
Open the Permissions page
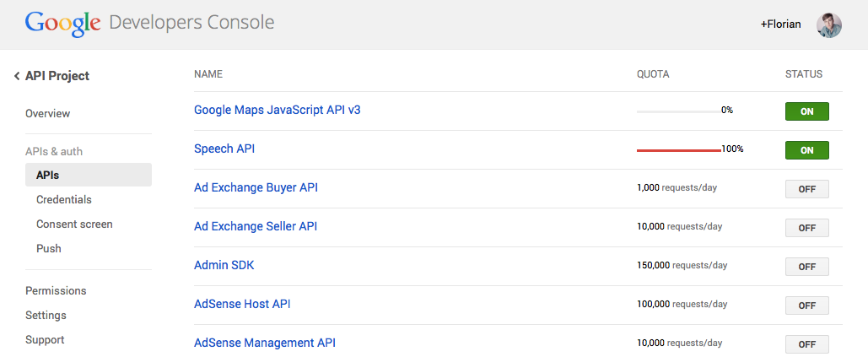tap(56, 290)
